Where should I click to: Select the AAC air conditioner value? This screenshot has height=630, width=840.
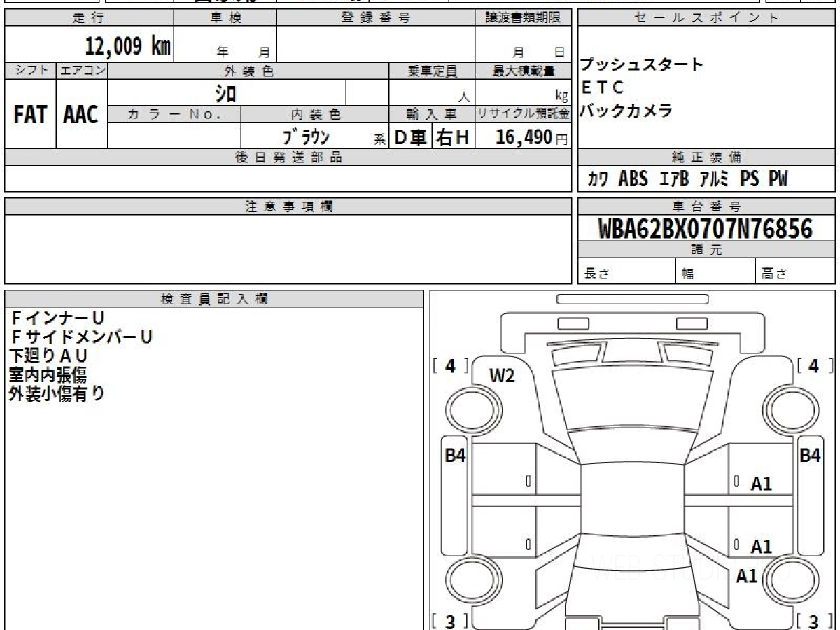(x=81, y=115)
